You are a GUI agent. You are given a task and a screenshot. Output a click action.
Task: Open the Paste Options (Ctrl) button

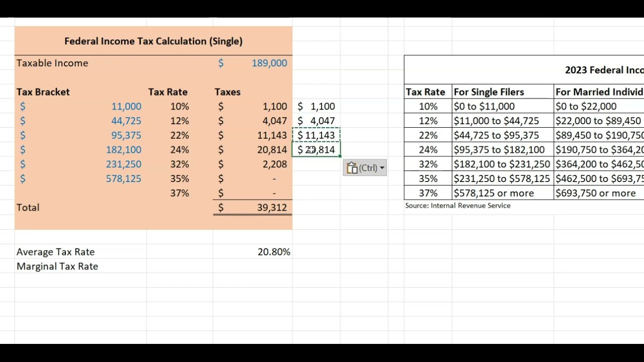point(365,168)
